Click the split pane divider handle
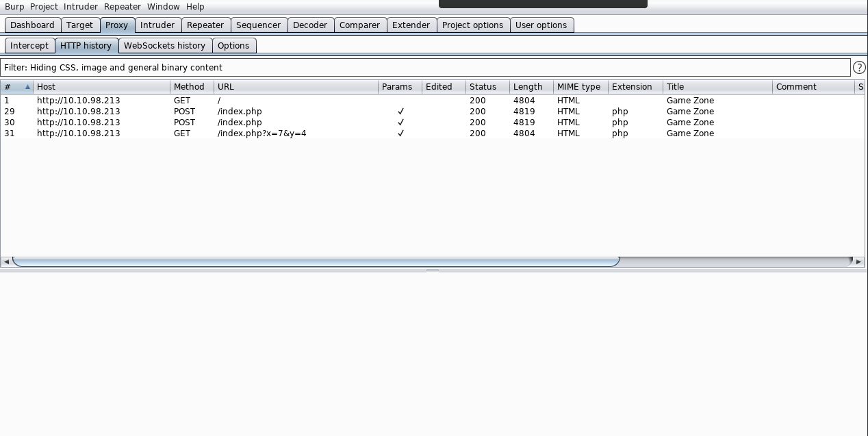This screenshot has height=436, width=868. [x=433, y=270]
